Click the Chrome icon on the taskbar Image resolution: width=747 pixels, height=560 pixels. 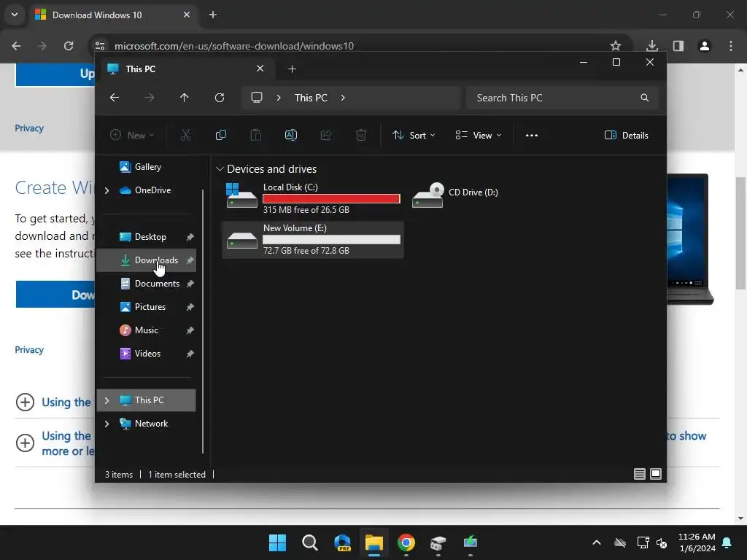tap(406, 542)
